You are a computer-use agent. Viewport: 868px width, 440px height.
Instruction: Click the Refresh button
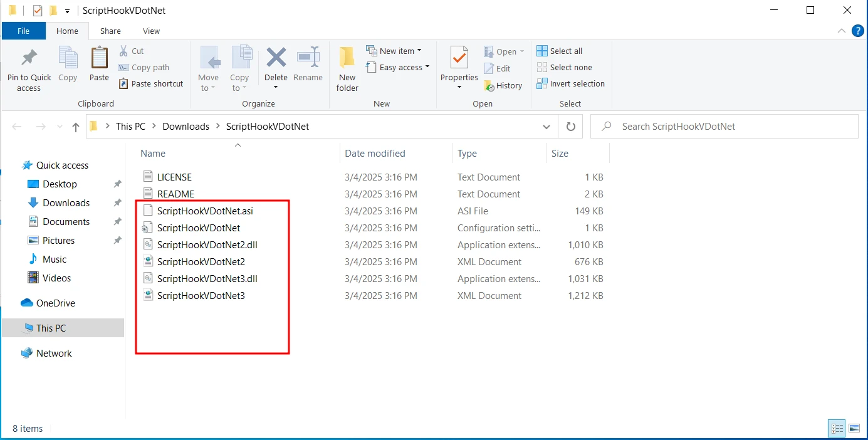pos(570,126)
